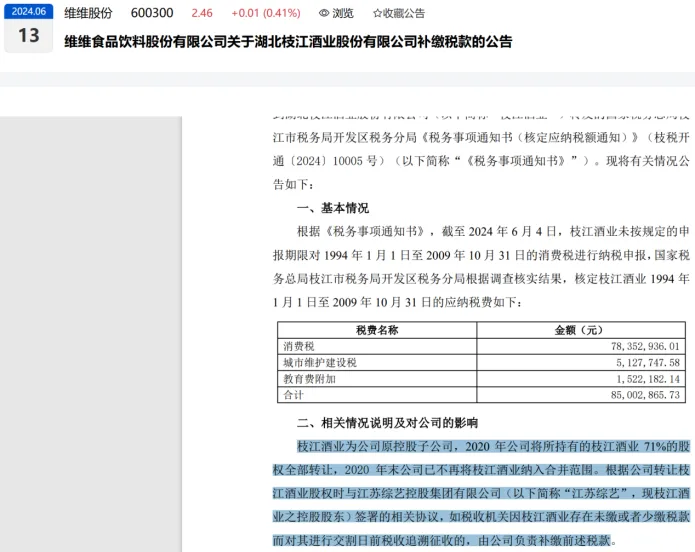
Task: Click the heading 二、相关情况说明及对公司的影响
Action: 387,423
